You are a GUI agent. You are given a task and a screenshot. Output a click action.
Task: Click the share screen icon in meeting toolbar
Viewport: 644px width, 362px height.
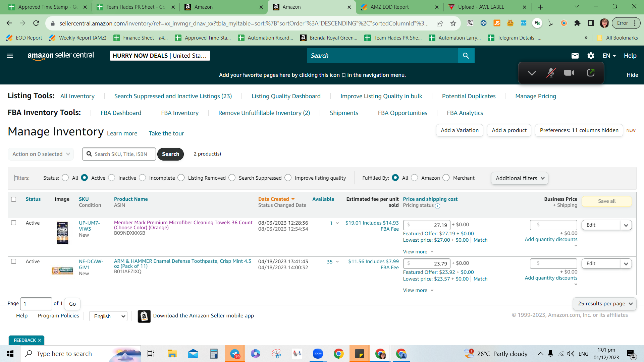(591, 73)
